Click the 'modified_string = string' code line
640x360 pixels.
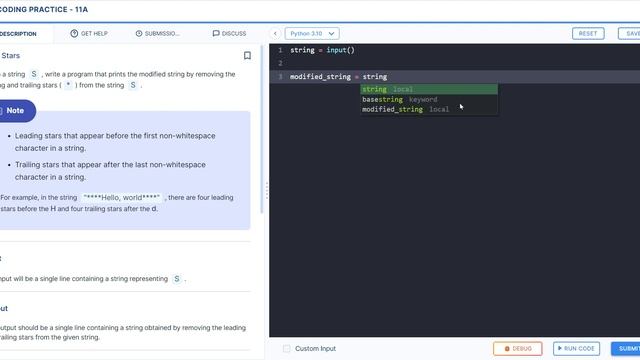[338, 77]
